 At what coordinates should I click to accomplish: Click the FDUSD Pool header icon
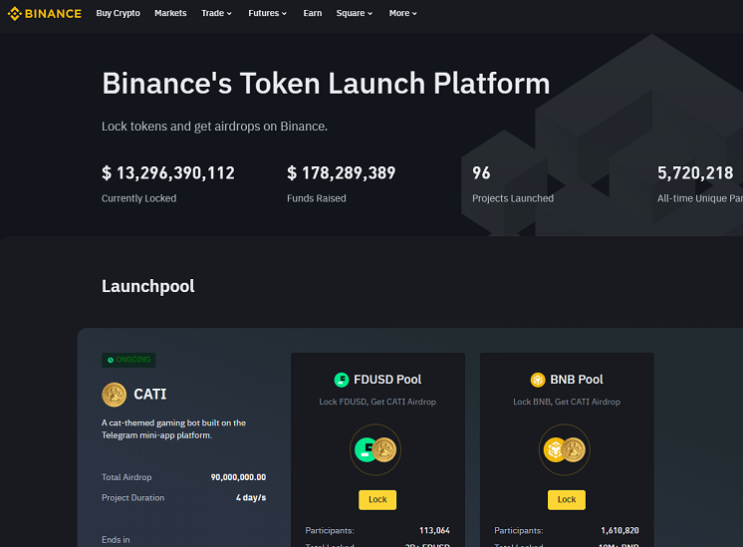point(341,380)
